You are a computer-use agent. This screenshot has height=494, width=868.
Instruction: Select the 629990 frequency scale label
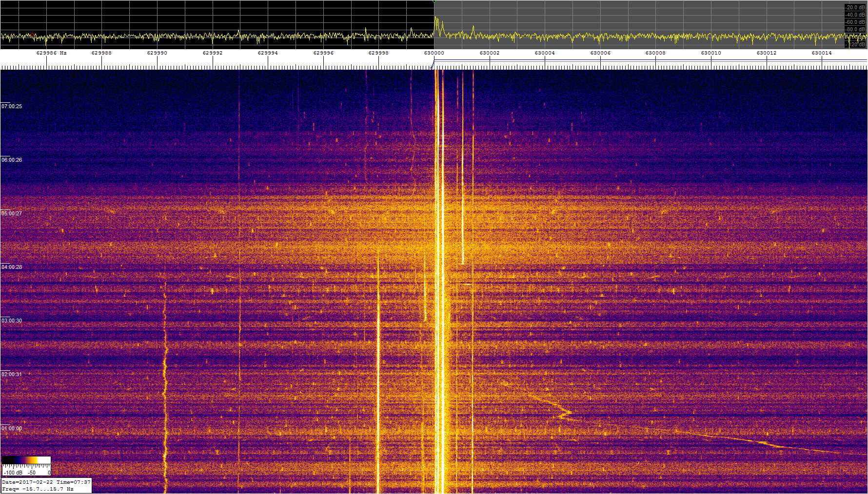pyautogui.click(x=157, y=53)
